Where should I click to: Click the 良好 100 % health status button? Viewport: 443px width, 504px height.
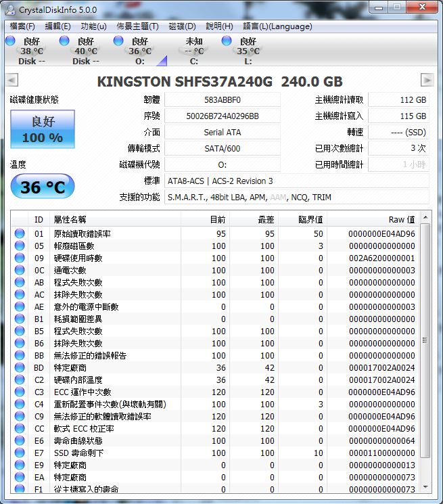43,129
